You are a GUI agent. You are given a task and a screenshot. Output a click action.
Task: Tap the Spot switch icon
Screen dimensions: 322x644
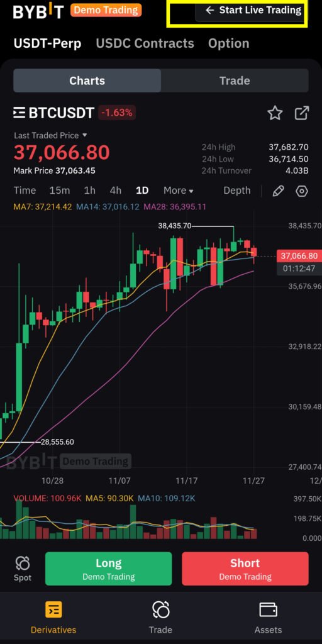pyautogui.click(x=22, y=569)
